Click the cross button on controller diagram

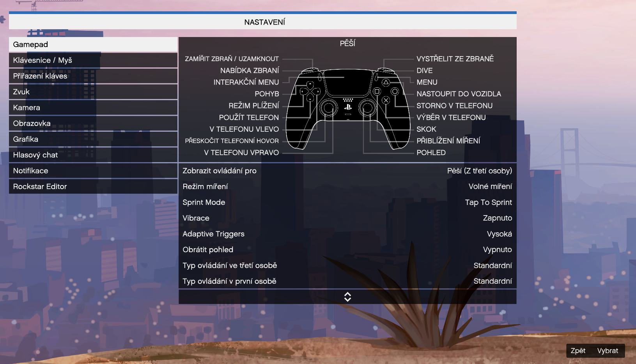point(386,100)
